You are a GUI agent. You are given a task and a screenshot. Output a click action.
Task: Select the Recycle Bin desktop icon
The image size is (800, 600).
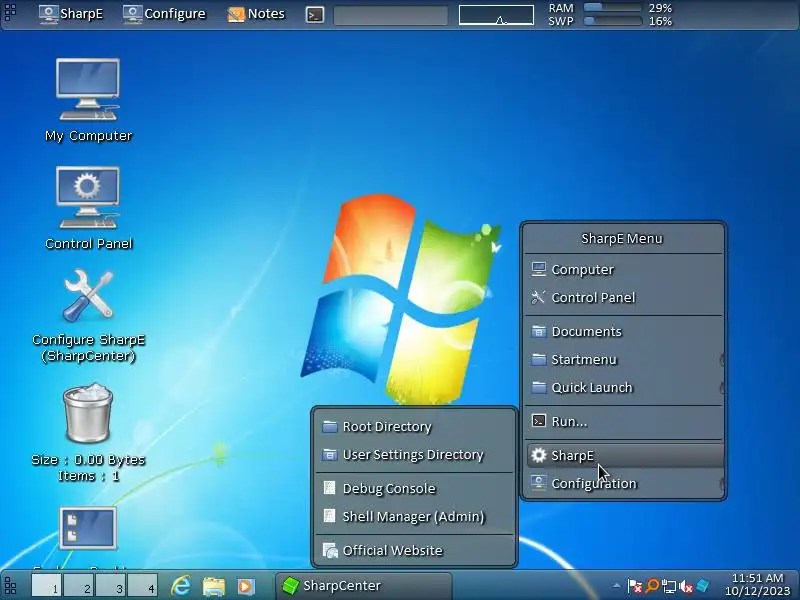tap(88, 433)
